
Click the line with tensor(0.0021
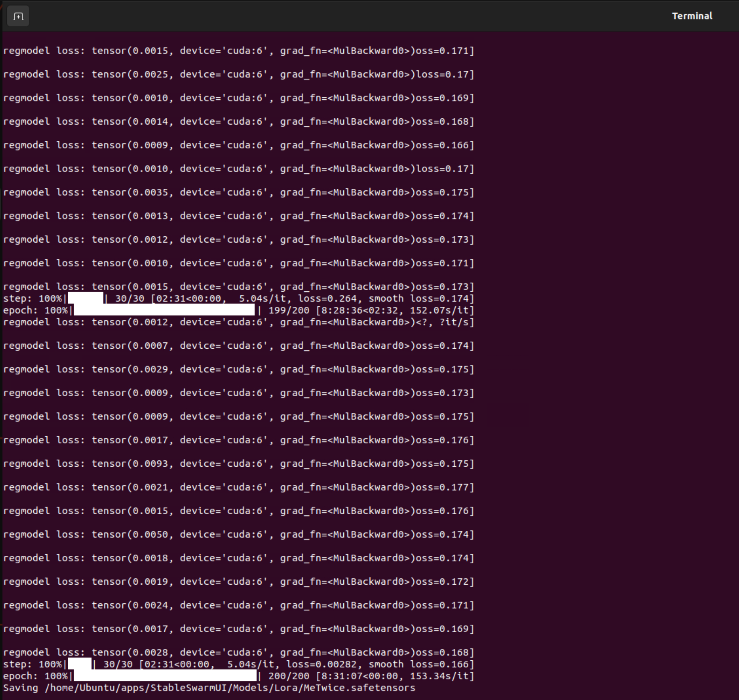238,487
